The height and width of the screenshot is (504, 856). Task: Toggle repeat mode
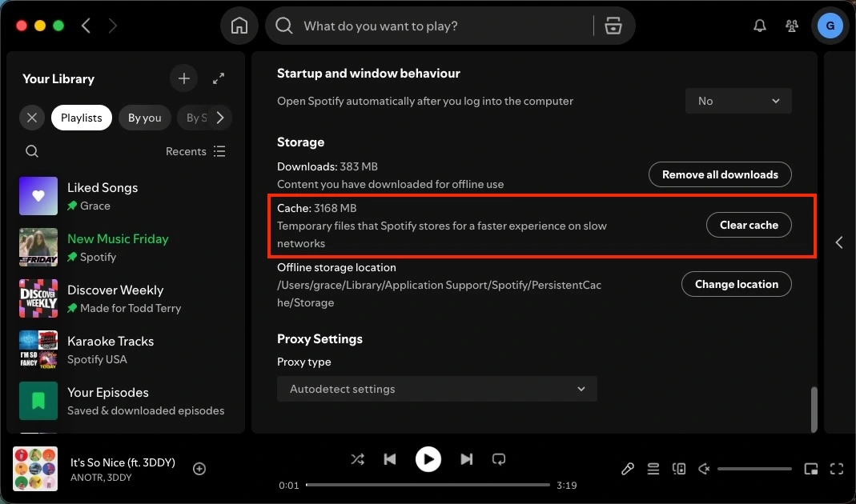point(498,459)
